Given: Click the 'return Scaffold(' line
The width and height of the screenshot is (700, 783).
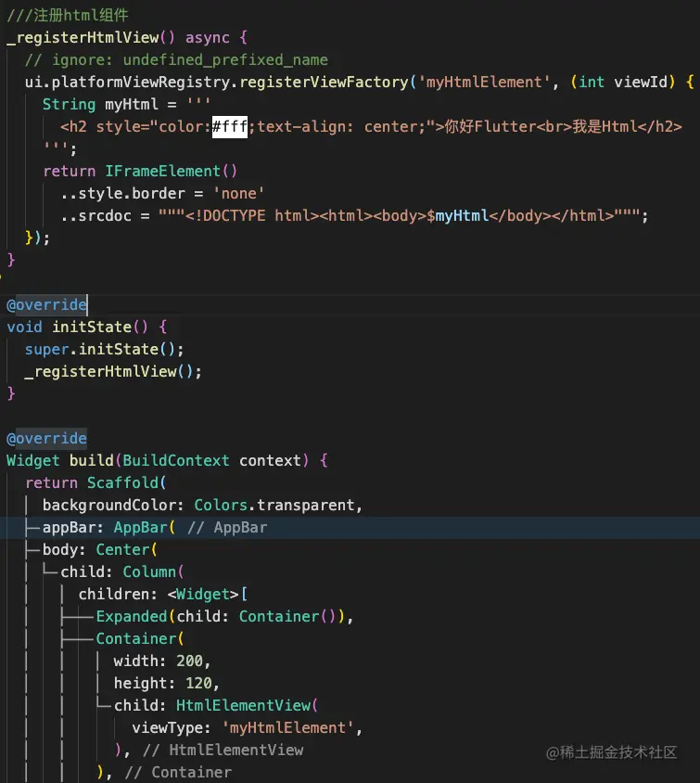Looking at the screenshot, I should coord(95,483).
